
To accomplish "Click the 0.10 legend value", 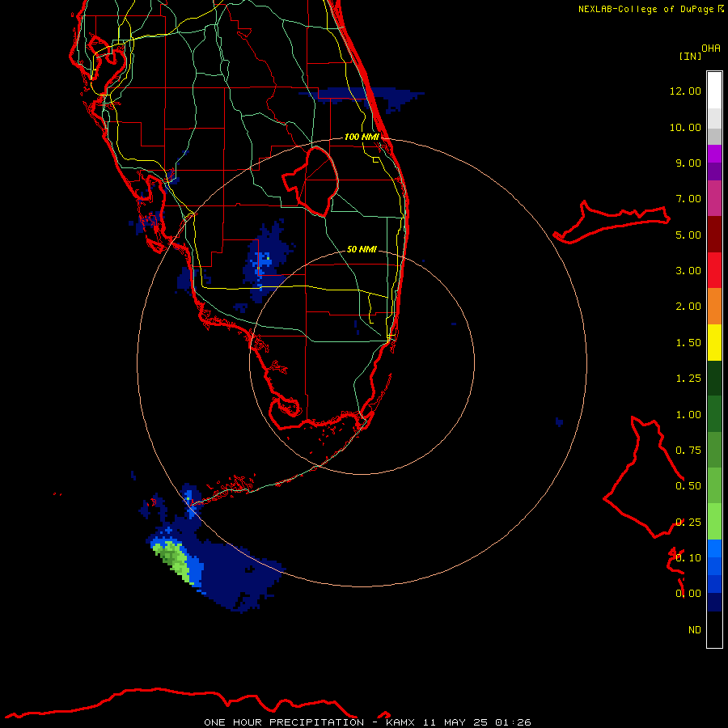I will pos(688,558).
